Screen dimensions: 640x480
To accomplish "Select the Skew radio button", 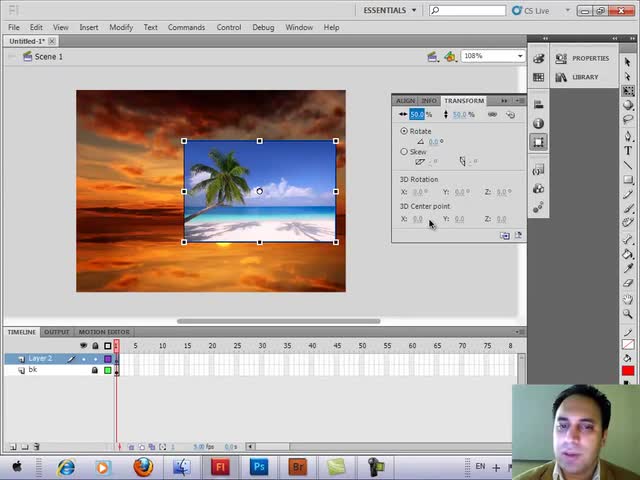I will point(404,152).
